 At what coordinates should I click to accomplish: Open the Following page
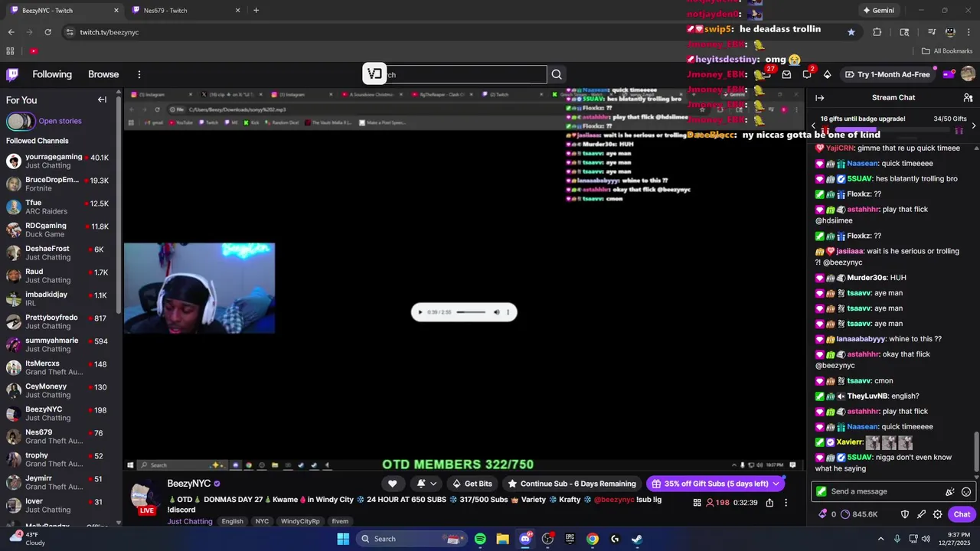52,74
